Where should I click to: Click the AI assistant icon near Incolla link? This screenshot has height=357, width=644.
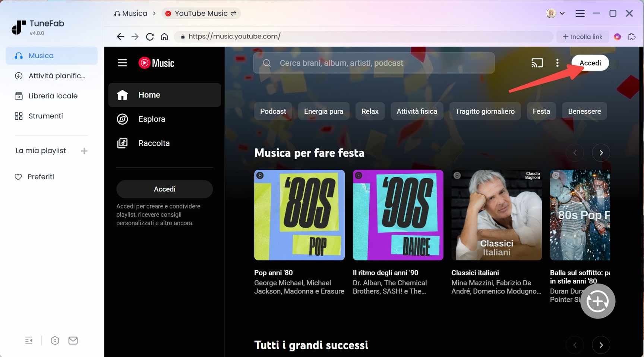pyautogui.click(x=617, y=36)
